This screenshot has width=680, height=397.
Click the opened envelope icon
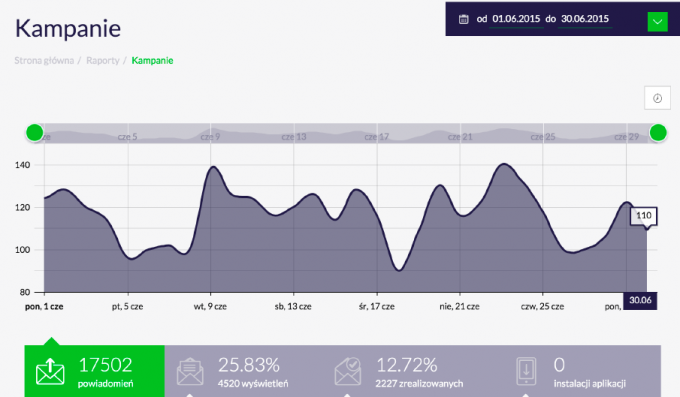(190, 371)
